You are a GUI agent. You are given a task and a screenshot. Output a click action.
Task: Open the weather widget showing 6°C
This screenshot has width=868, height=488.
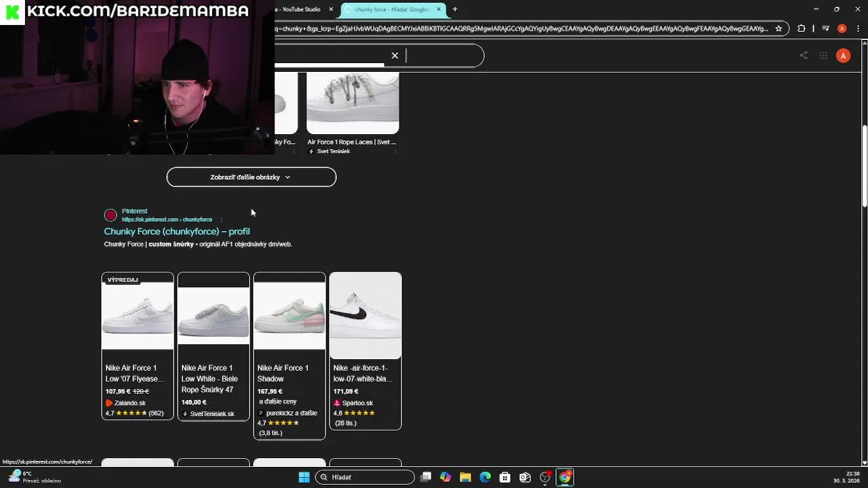click(34, 477)
